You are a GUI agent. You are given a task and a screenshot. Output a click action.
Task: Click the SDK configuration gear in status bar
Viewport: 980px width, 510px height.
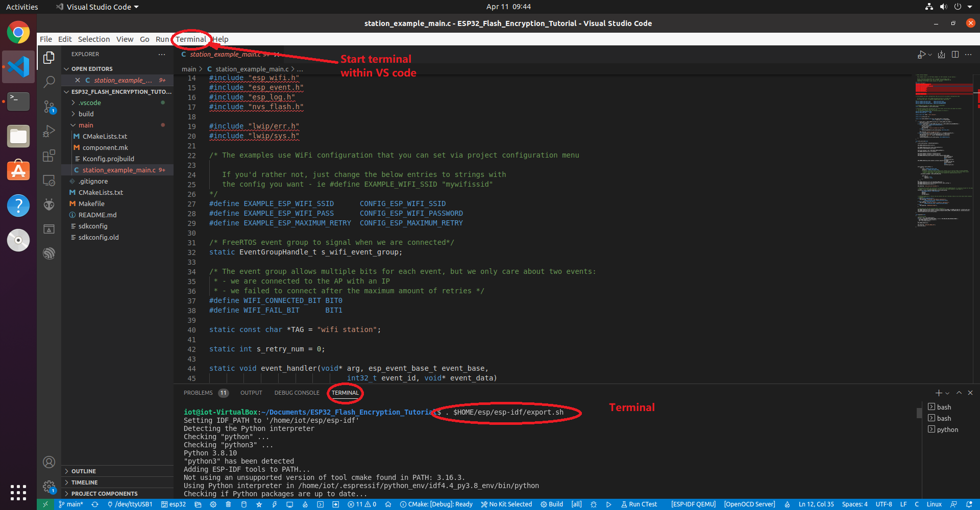213,504
